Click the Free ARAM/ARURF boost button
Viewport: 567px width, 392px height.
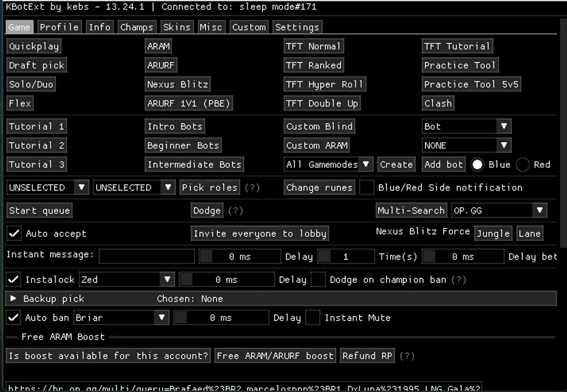click(275, 356)
